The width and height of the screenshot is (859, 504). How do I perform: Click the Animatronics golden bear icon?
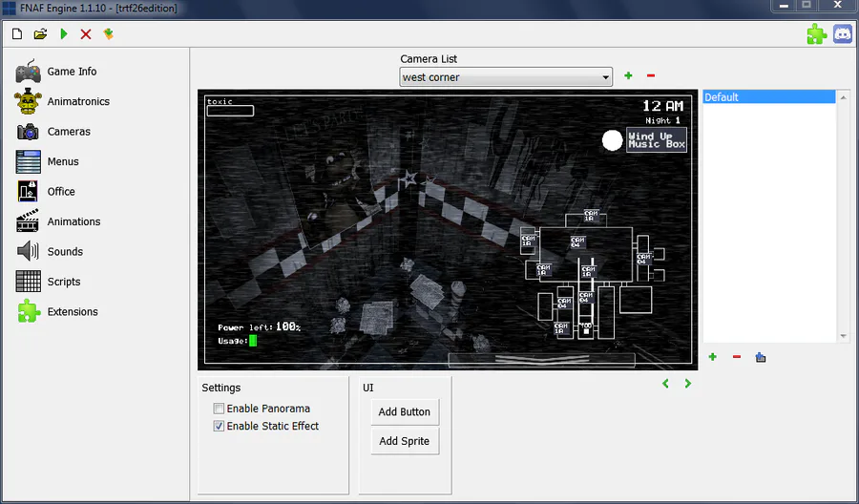28,101
